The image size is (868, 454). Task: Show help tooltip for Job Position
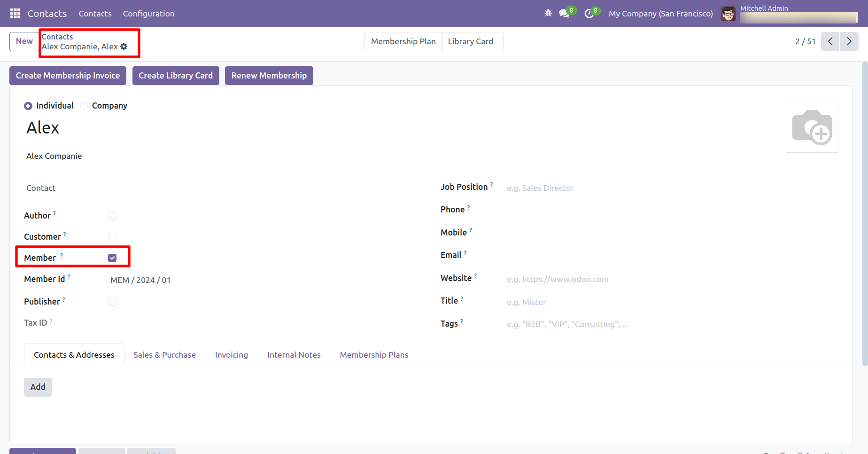coord(492,184)
